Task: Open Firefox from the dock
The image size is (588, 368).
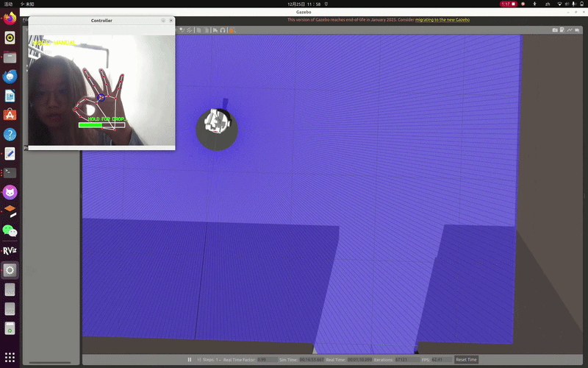Action: click(10, 18)
